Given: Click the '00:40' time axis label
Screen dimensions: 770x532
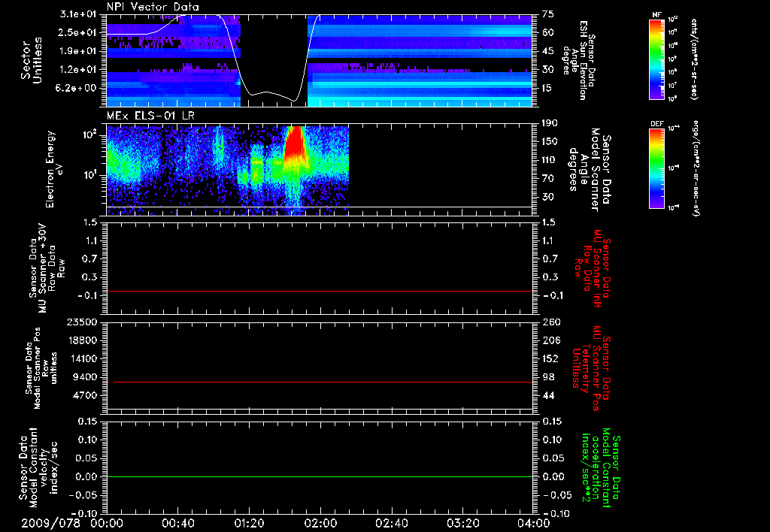Looking at the screenshot, I should [x=177, y=523].
